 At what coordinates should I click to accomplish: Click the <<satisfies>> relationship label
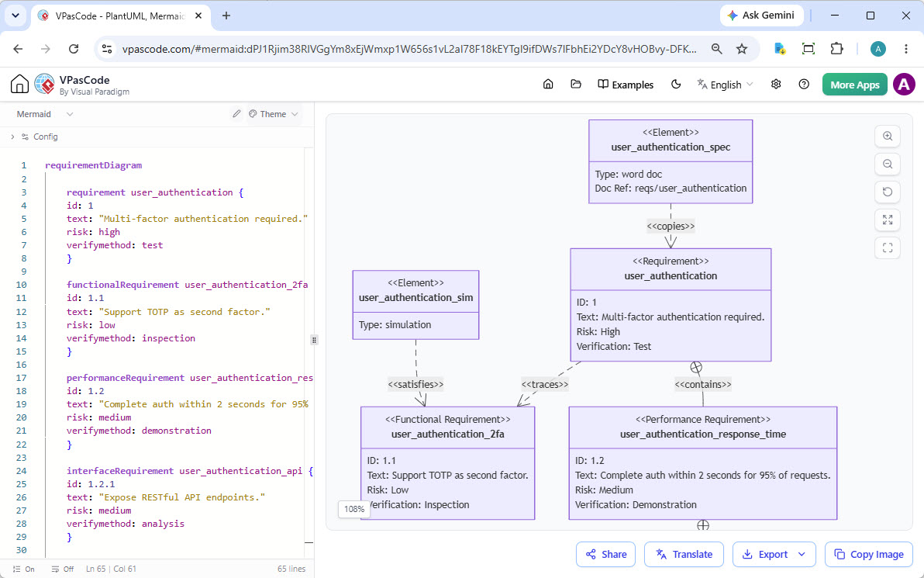415,384
